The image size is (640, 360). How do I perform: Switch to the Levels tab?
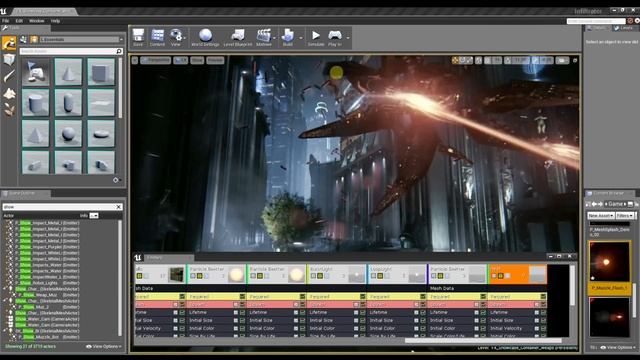click(626, 28)
